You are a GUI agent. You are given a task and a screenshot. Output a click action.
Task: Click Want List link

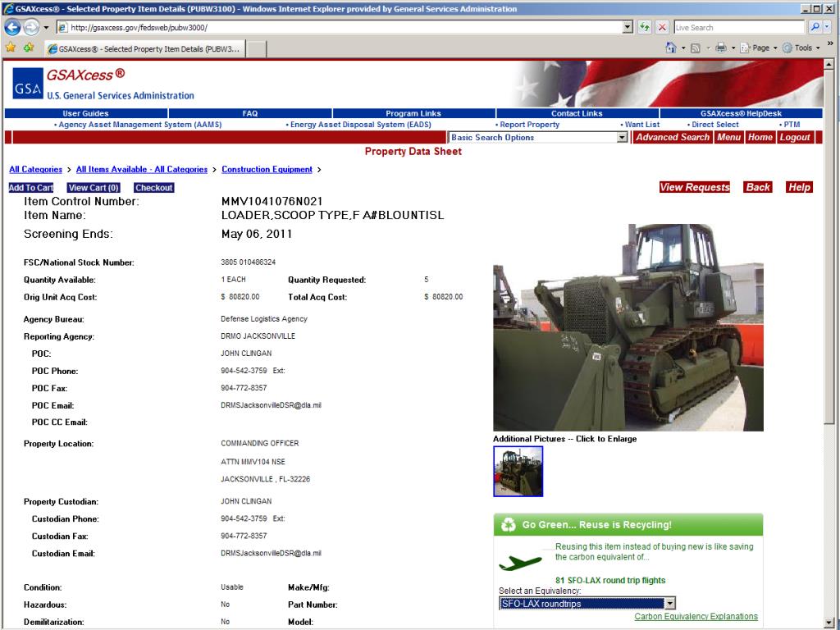point(641,125)
